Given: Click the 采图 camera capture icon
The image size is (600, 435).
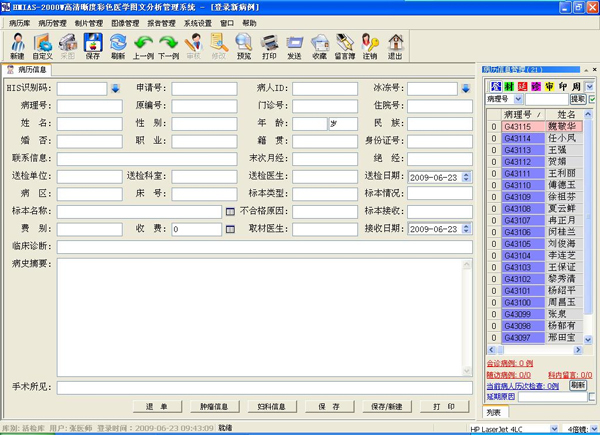Looking at the screenshot, I should (68, 46).
